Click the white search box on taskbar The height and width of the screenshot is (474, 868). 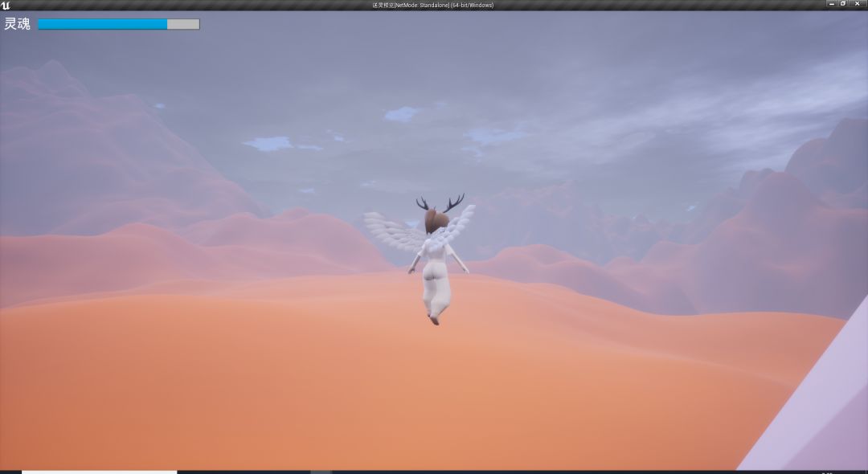click(x=99, y=472)
